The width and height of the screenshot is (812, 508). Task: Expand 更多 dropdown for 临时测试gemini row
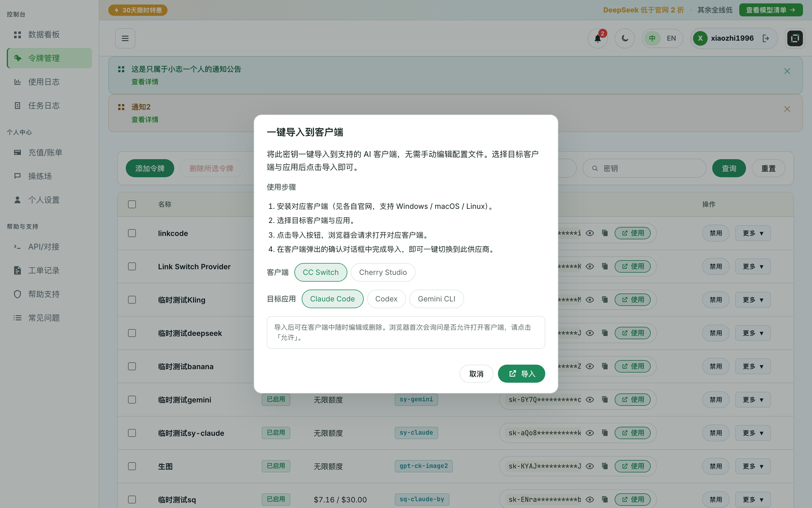point(753,399)
